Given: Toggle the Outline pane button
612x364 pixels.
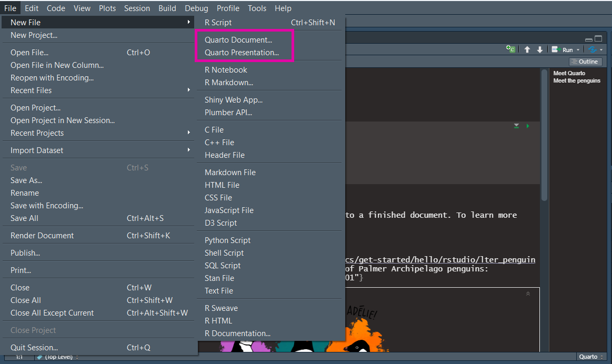Looking at the screenshot, I should [584, 62].
